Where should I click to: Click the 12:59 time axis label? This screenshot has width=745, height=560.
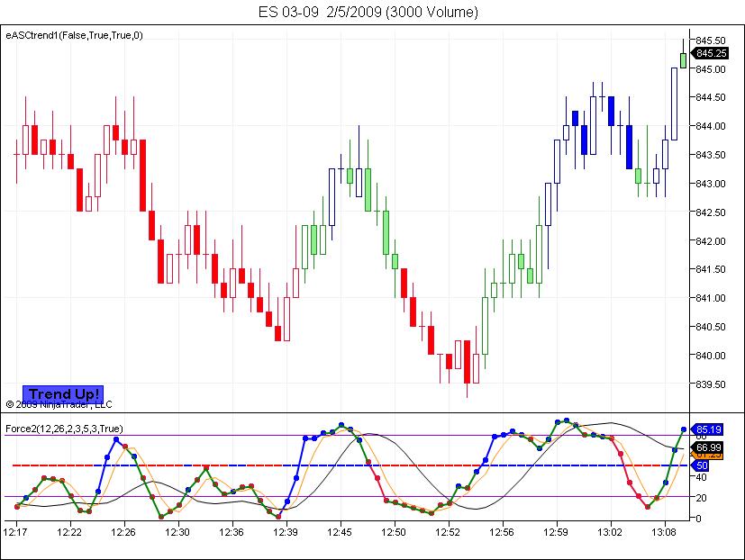tap(556, 532)
